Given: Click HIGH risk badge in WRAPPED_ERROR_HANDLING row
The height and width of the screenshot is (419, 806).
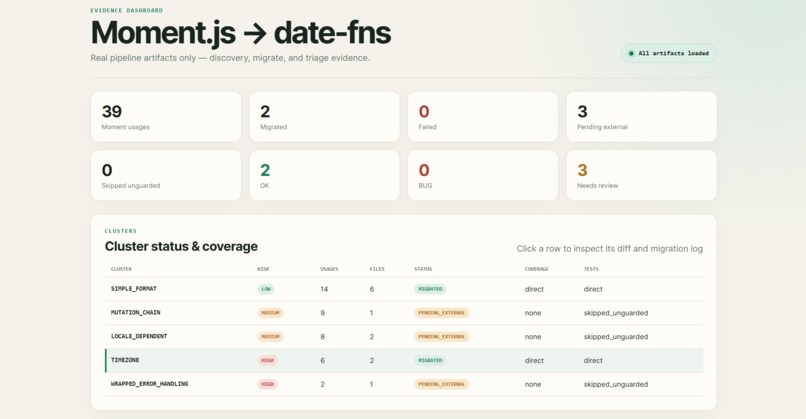Looking at the screenshot, I should tap(267, 384).
